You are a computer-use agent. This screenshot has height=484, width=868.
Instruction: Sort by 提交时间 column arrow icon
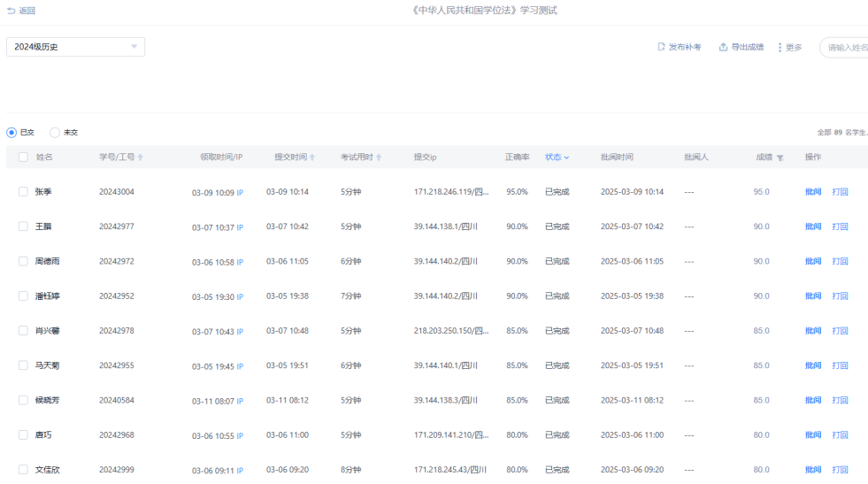312,157
